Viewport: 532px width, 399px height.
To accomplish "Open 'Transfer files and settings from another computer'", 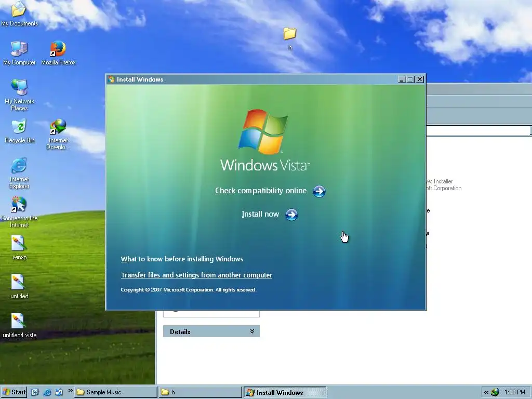I will 196,275.
